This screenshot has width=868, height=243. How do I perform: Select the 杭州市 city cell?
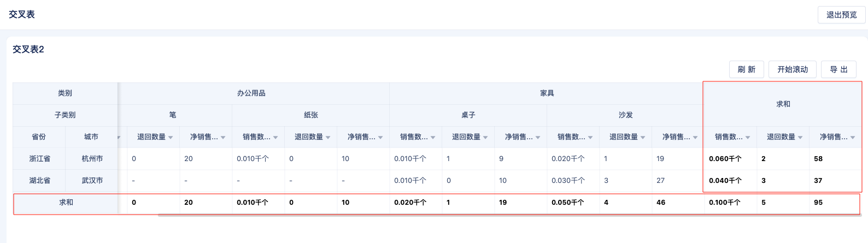click(92, 158)
